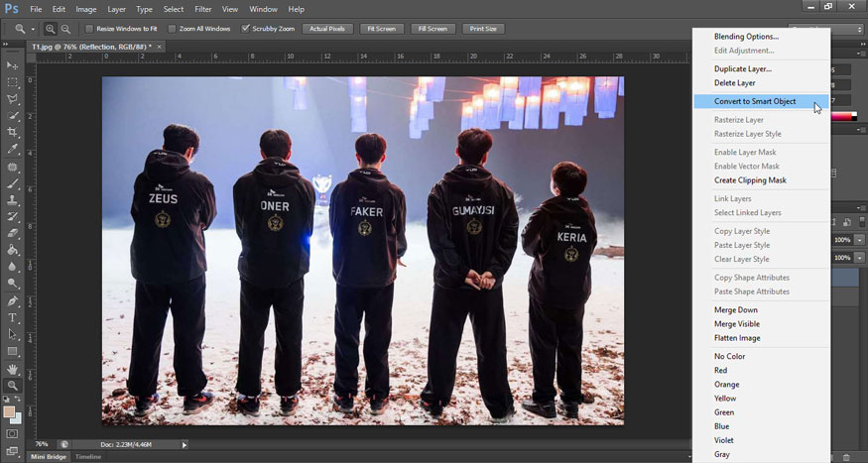Activate the Horizontal Type tool

coord(13,318)
